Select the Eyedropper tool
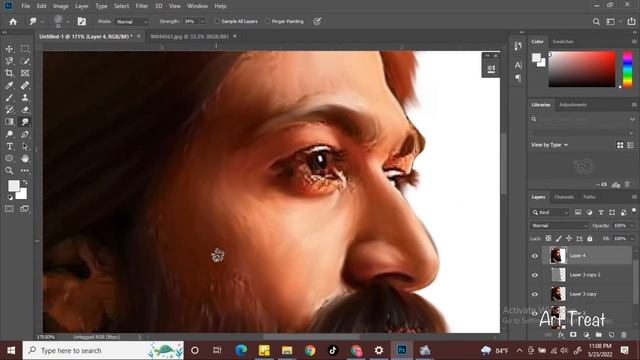Viewport: 640px width, 360px height. pyautogui.click(x=9, y=85)
